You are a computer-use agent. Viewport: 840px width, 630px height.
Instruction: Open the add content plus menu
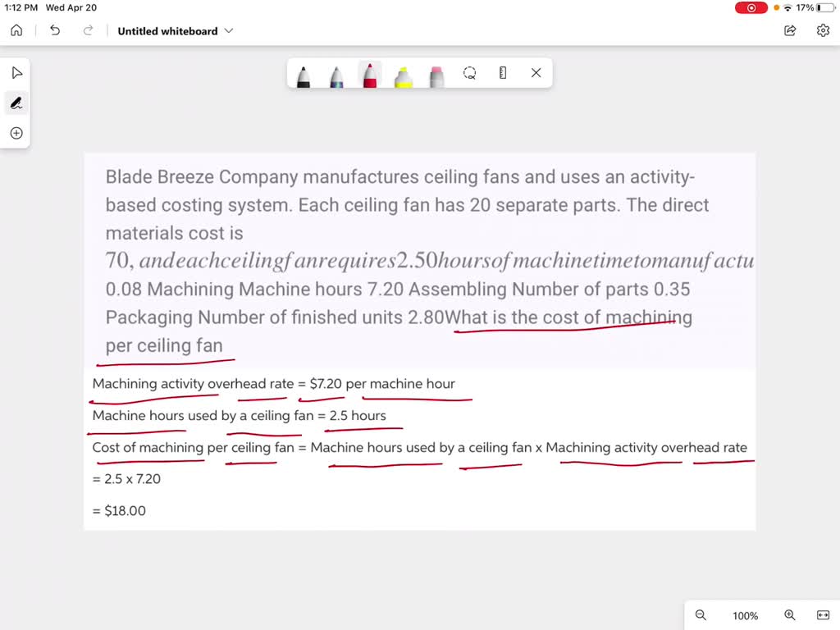(16, 133)
